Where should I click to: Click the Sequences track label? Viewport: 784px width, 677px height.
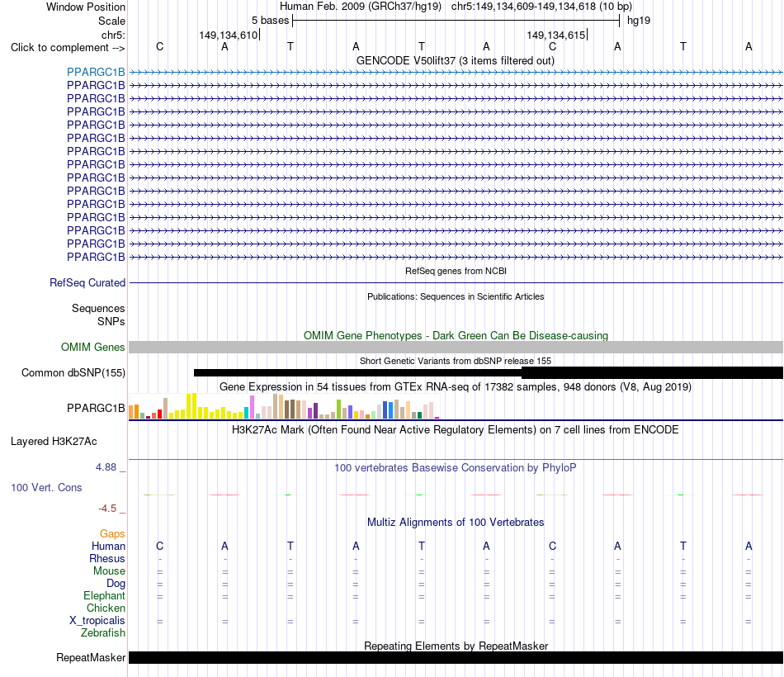coord(98,308)
